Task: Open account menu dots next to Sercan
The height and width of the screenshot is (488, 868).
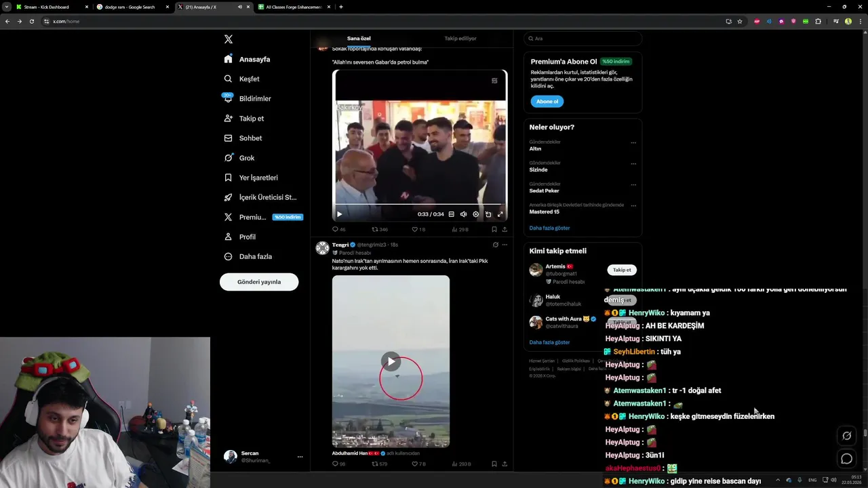Action: point(300,457)
